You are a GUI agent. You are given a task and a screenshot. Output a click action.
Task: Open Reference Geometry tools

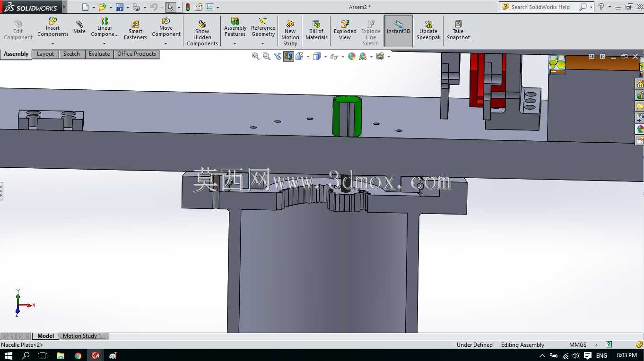pos(263,27)
